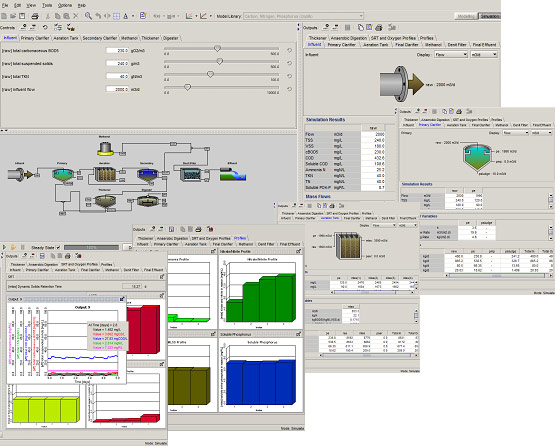
Task: Open line-chart icon dropdown arrow in toolbar
Action: click(x=210, y=16)
